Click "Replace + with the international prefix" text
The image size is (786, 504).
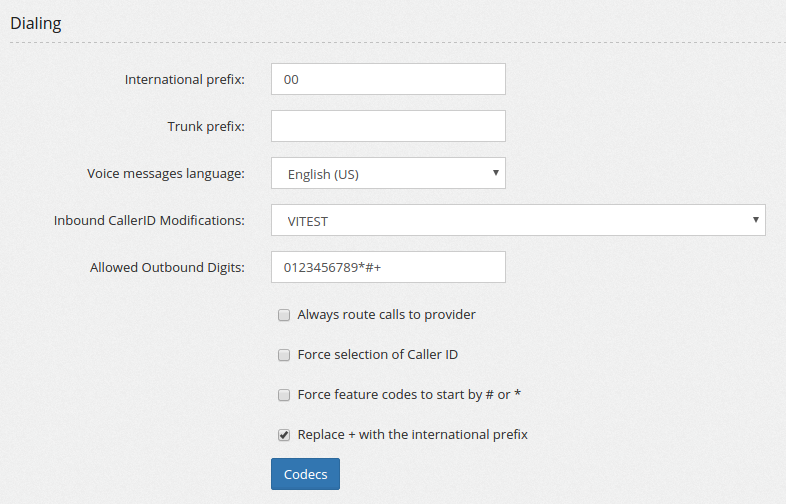[x=413, y=434]
